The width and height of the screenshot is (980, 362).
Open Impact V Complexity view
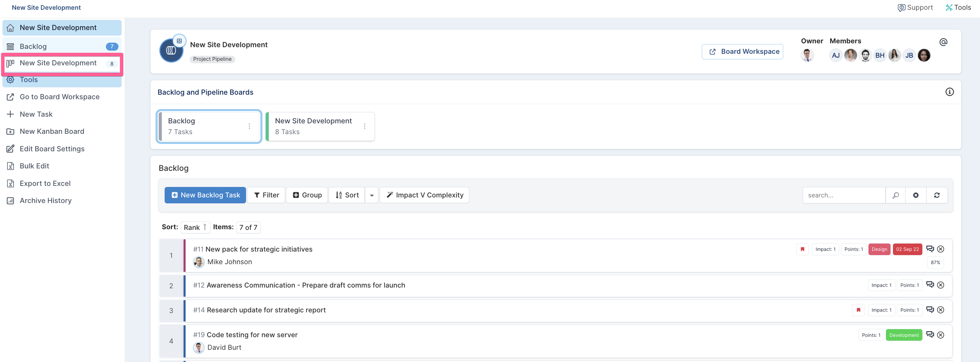(x=425, y=195)
